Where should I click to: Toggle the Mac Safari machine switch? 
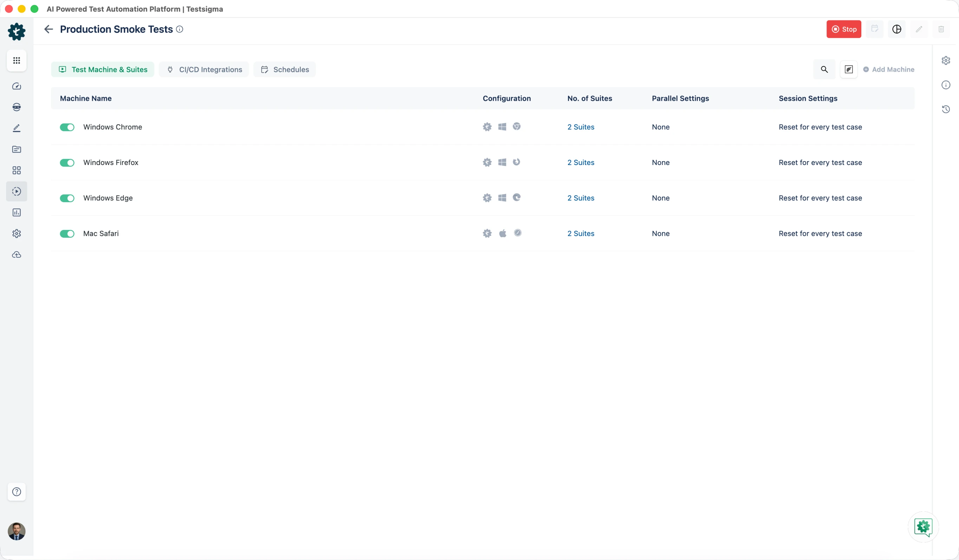click(67, 233)
